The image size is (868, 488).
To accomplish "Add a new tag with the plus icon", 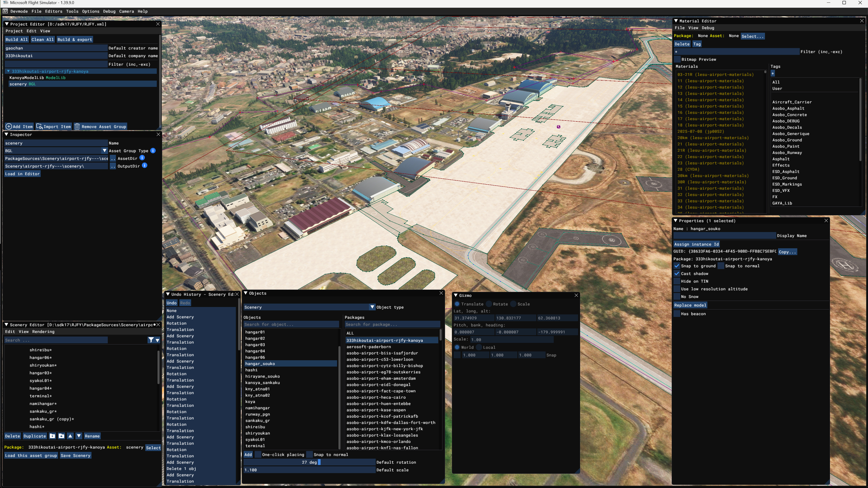I will (x=773, y=73).
